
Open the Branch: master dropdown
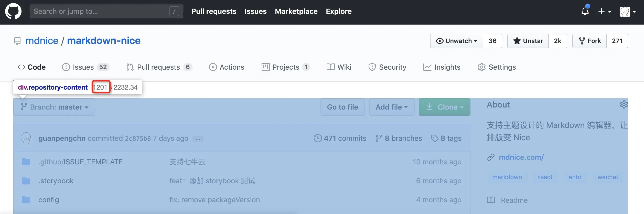tap(54, 107)
